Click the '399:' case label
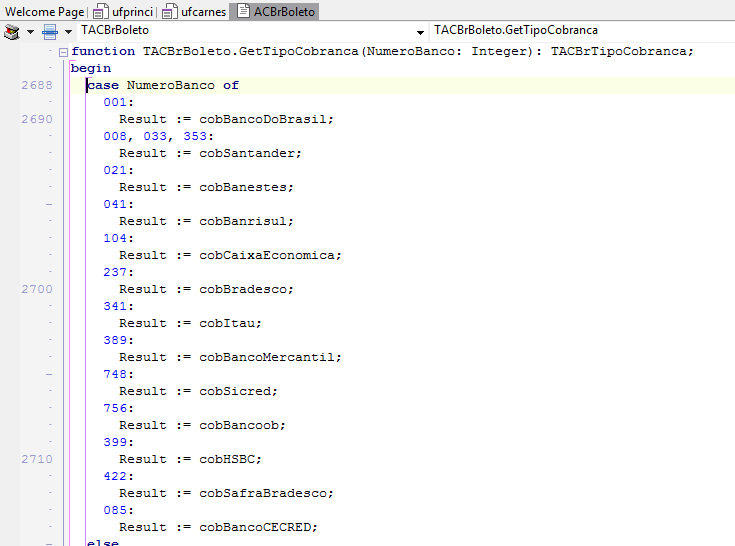Image resolution: width=735 pixels, height=546 pixels. point(119,442)
